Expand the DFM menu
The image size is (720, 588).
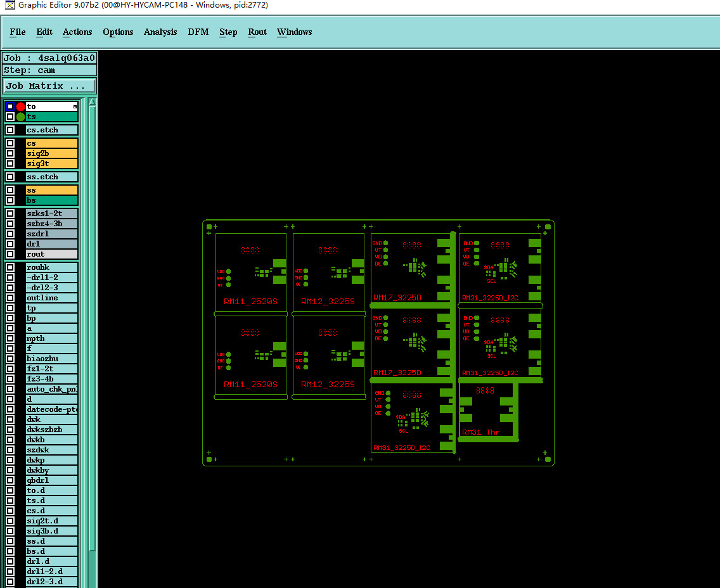tap(198, 32)
